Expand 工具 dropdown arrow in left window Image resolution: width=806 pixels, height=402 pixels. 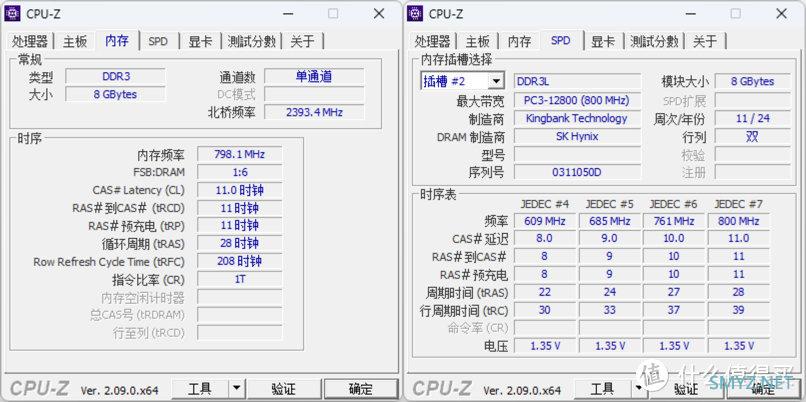click(236, 389)
